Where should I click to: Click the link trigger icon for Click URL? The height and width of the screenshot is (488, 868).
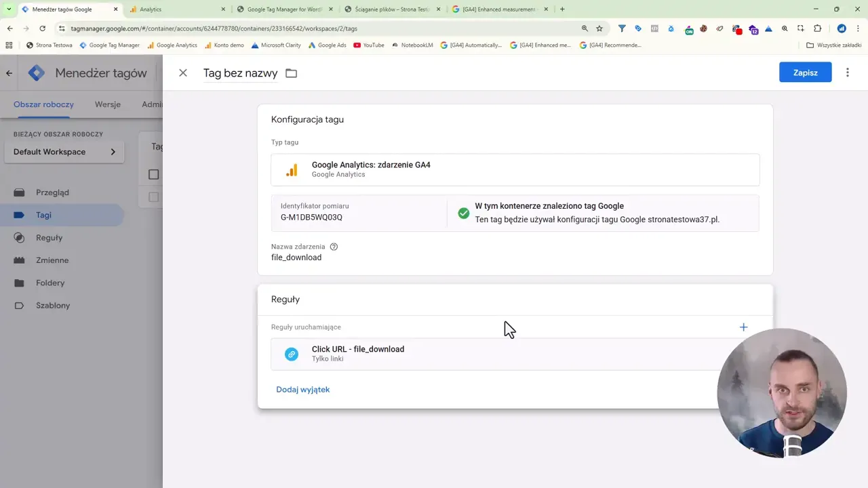pos(292,354)
